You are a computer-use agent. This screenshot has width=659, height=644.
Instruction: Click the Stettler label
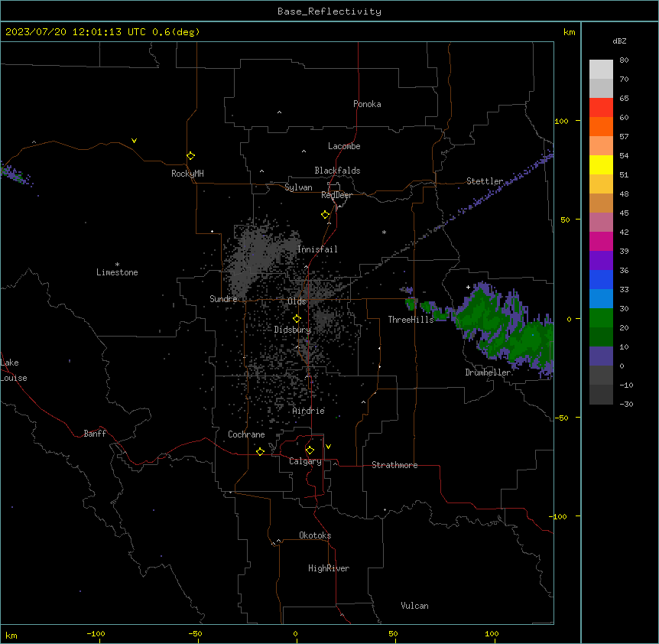485,181
